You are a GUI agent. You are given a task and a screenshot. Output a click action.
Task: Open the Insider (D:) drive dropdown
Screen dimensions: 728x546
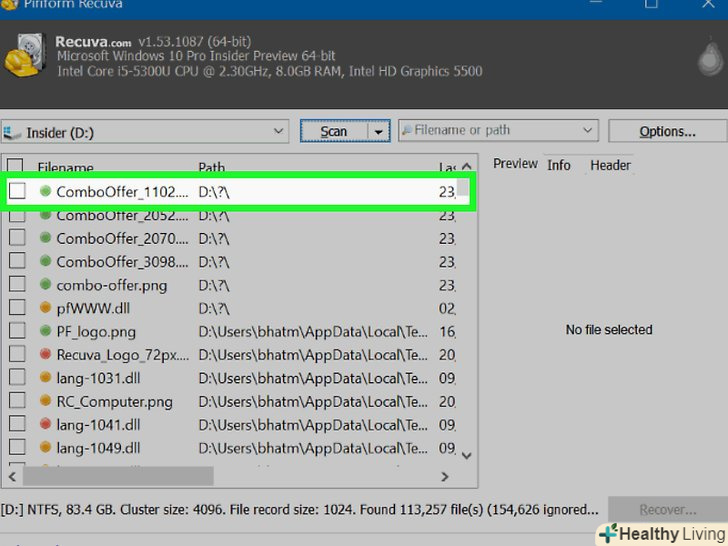click(x=278, y=131)
